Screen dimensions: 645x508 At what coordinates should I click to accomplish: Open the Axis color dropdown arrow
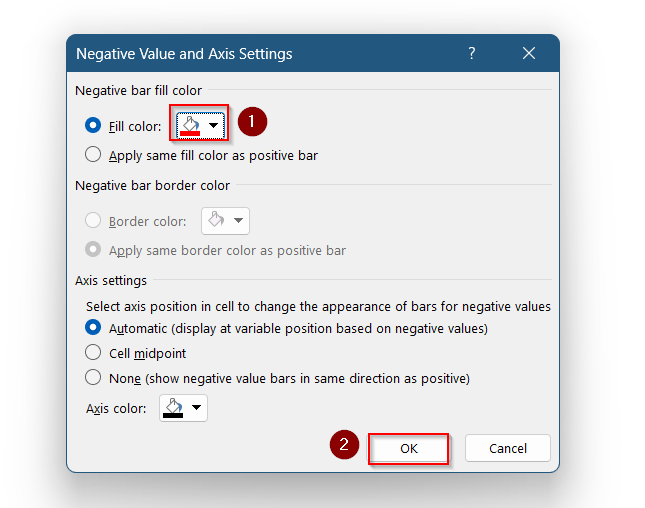[x=197, y=407]
